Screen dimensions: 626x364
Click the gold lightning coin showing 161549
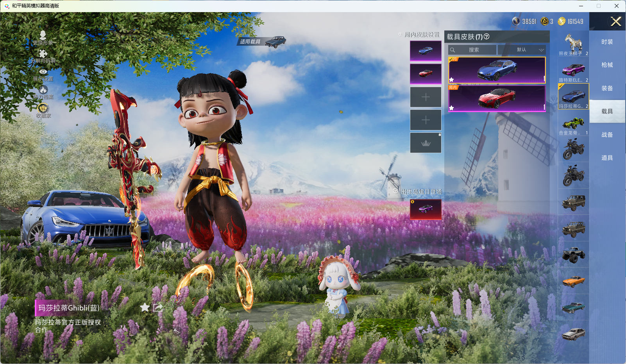(562, 21)
